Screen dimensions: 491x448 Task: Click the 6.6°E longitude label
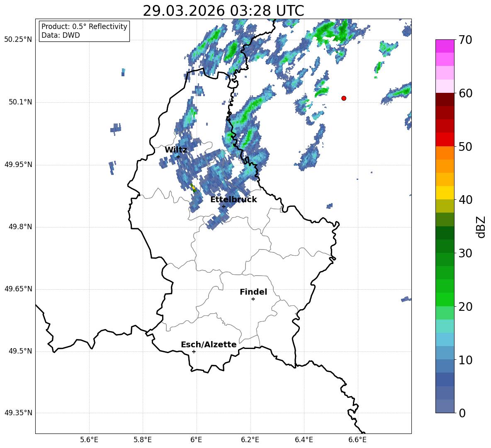(x=357, y=440)
